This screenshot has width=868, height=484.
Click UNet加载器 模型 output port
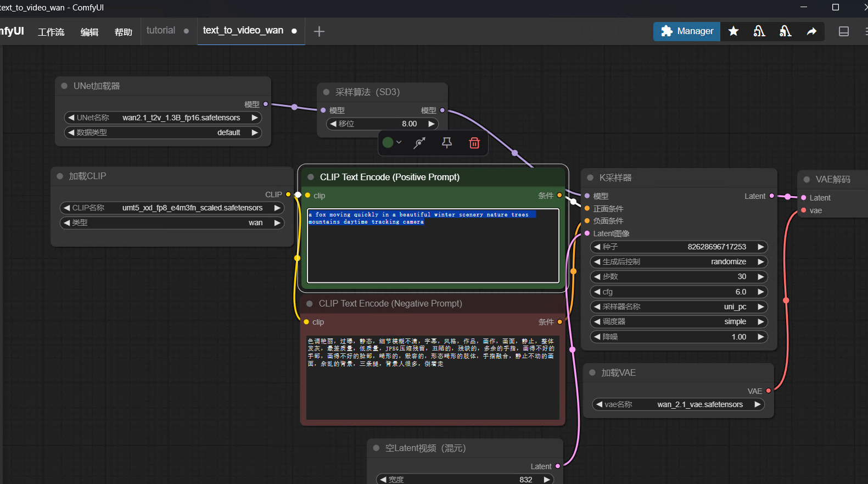[x=266, y=104]
